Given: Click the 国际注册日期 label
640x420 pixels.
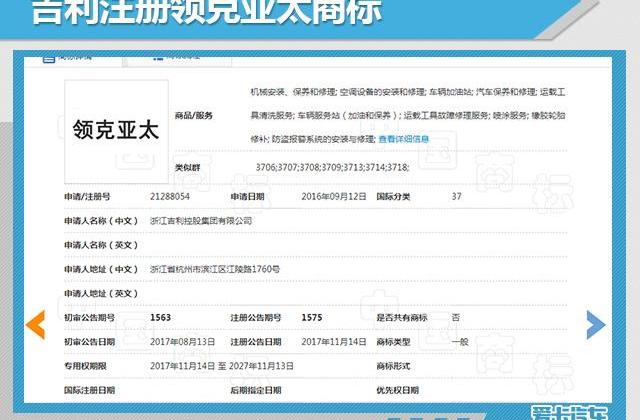Looking at the screenshot, I should [89, 390].
